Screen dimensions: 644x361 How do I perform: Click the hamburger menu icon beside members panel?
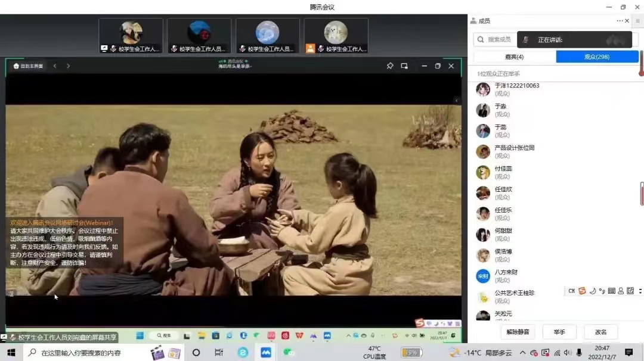637,21
